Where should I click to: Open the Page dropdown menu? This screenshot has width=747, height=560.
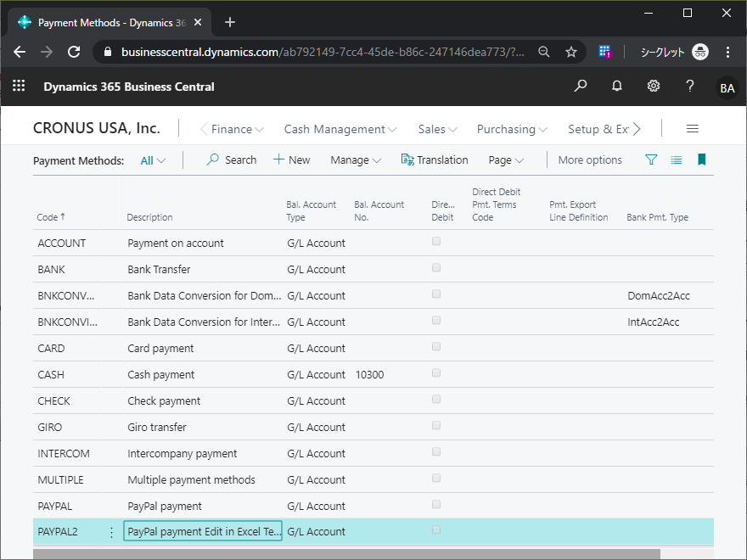click(506, 160)
